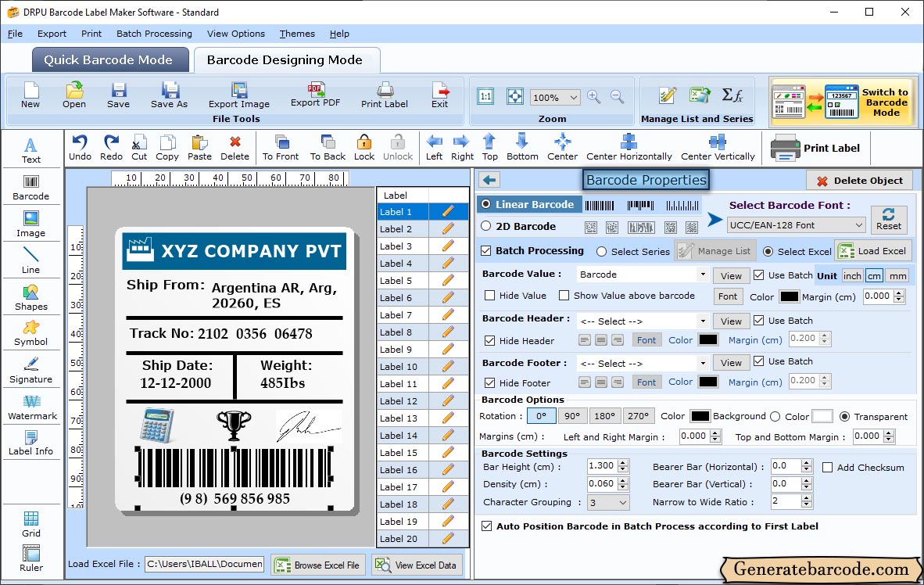Viewport: 924px width, 585px height.
Task: Add a Signature object
Action: point(30,371)
